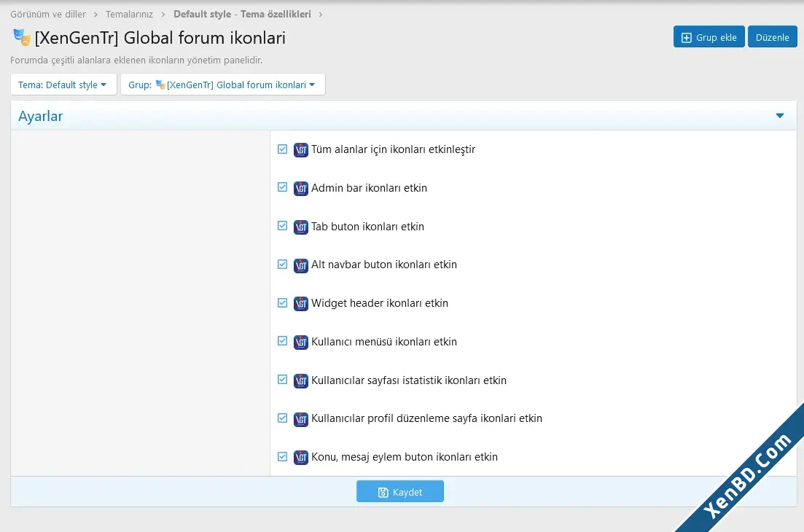The image size is (804, 532).
Task: Toggle Kullanıcılar profil düzenleme sayfa ikonlari checkbox
Action: pyautogui.click(x=283, y=418)
